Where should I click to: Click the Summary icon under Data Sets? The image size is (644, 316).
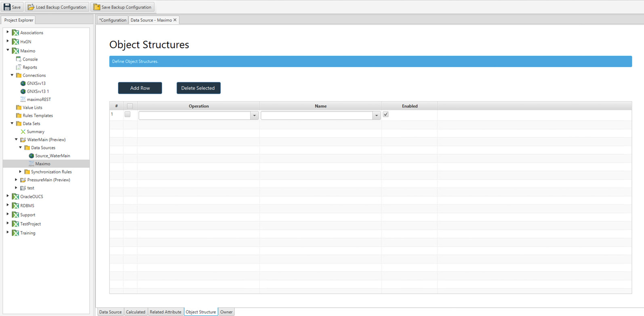(x=23, y=131)
